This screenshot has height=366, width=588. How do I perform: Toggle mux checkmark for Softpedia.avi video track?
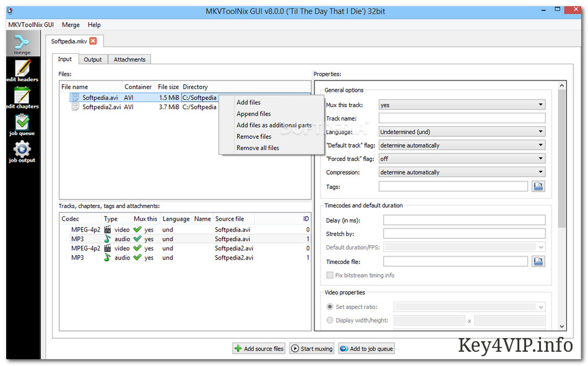pos(137,229)
